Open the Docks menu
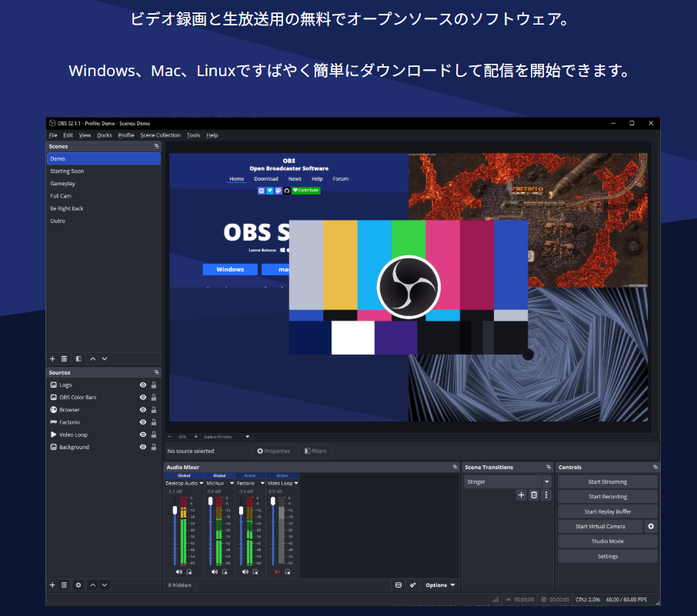The image size is (697, 616). coord(104,135)
